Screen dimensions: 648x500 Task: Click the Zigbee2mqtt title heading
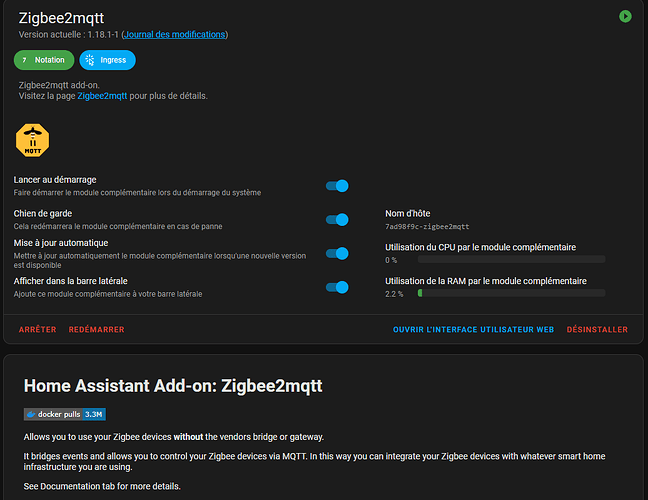click(61, 18)
